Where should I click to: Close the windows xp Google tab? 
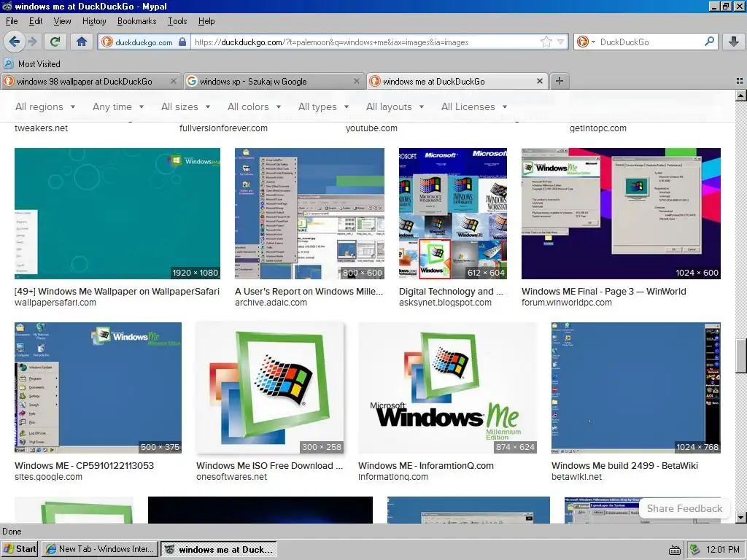point(356,82)
